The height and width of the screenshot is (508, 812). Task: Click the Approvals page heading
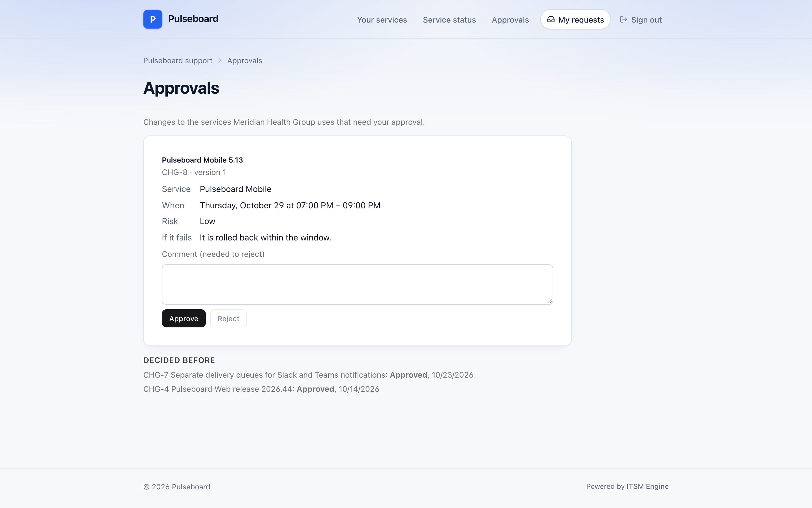(181, 88)
